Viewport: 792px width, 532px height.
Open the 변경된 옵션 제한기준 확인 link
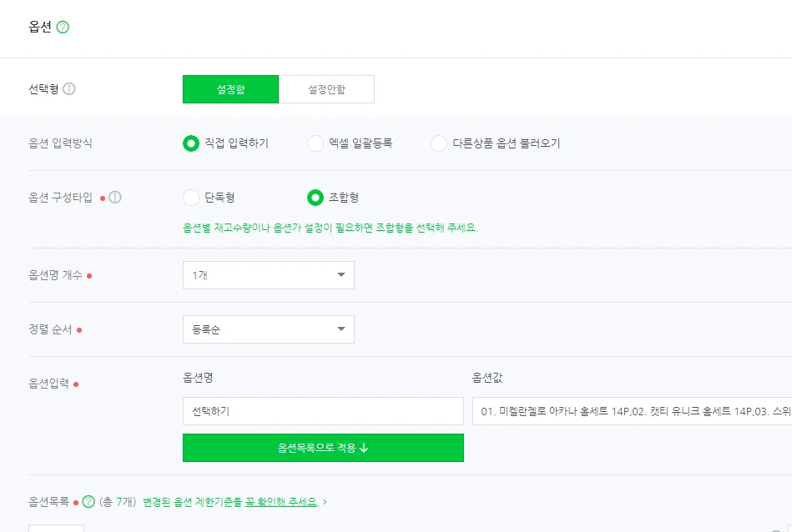pos(230,502)
